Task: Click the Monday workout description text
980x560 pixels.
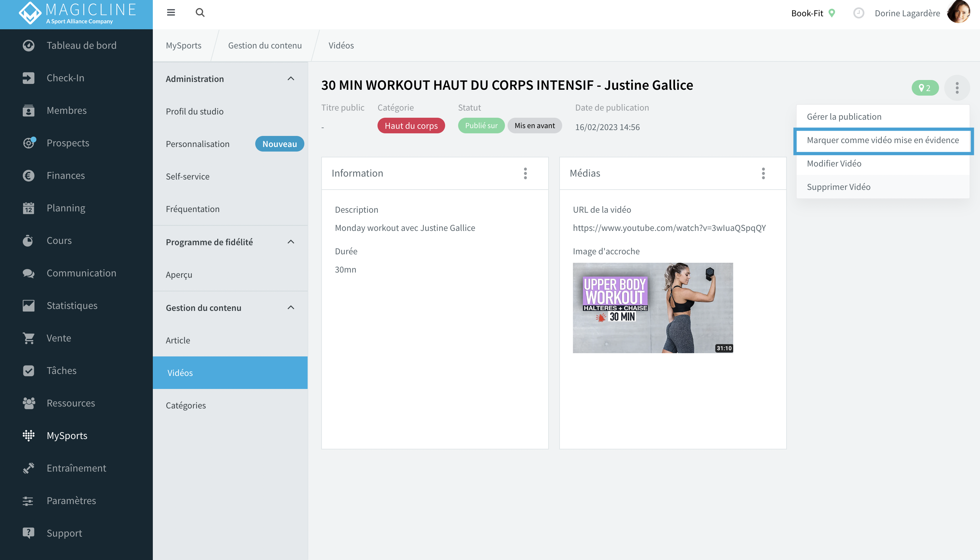Action: [x=405, y=228]
